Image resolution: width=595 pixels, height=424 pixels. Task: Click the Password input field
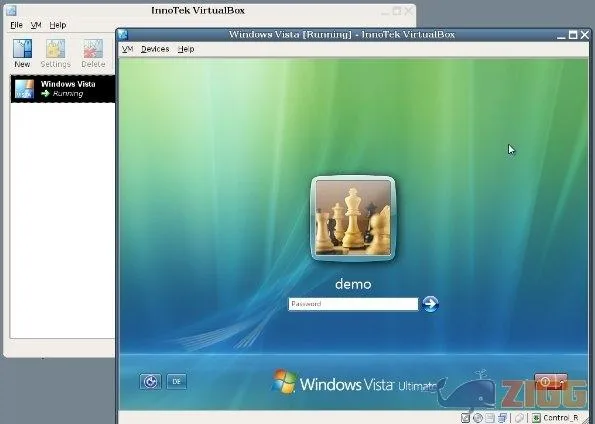pyautogui.click(x=353, y=304)
